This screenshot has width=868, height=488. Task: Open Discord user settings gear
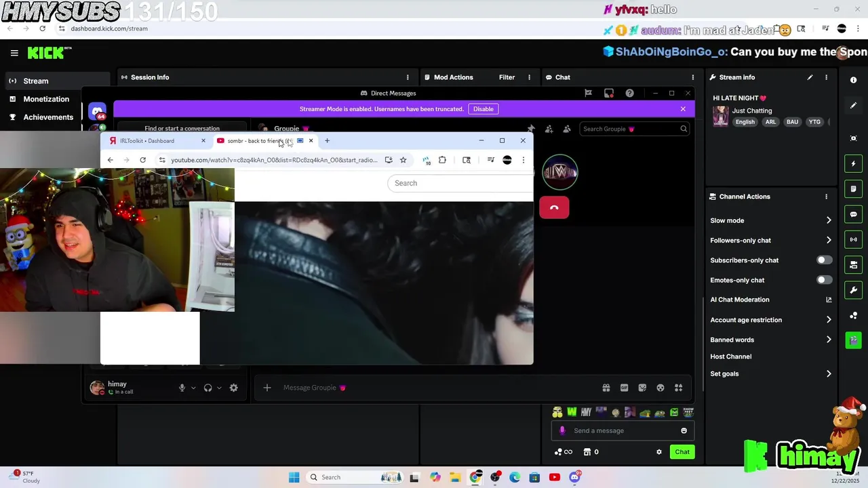[233, 388]
